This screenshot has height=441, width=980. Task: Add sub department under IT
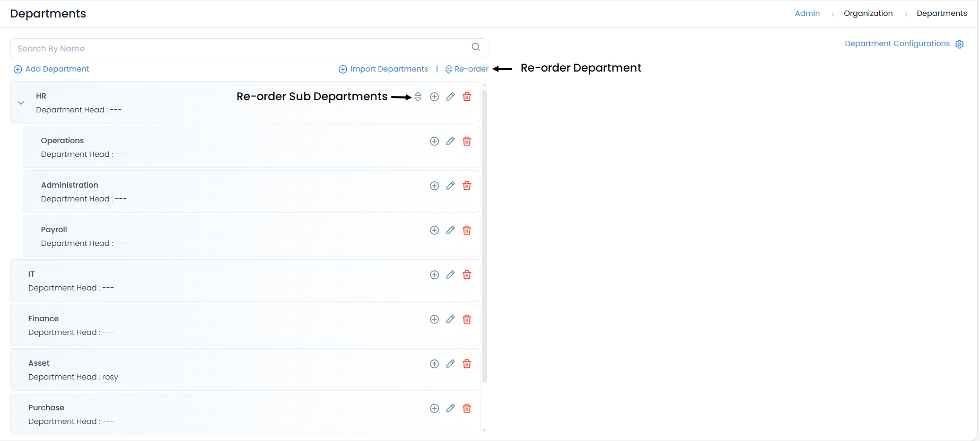(x=434, y=275)
